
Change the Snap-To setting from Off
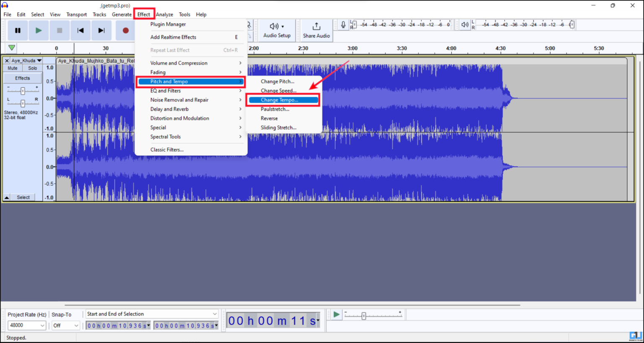[x=66, y=325]
